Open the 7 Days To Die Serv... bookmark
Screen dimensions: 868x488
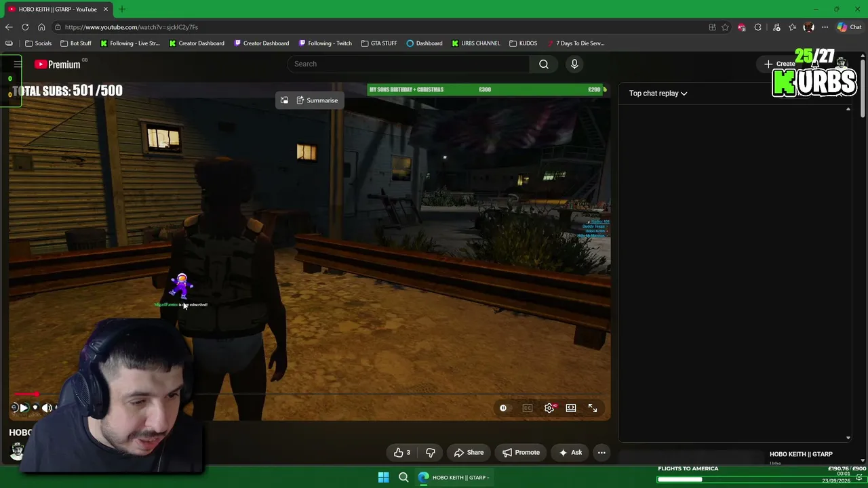tap(576, 43)
